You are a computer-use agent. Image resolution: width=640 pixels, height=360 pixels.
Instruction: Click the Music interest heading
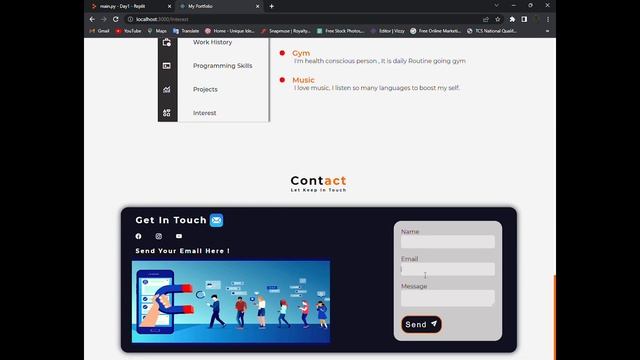(x=303, y=80)
